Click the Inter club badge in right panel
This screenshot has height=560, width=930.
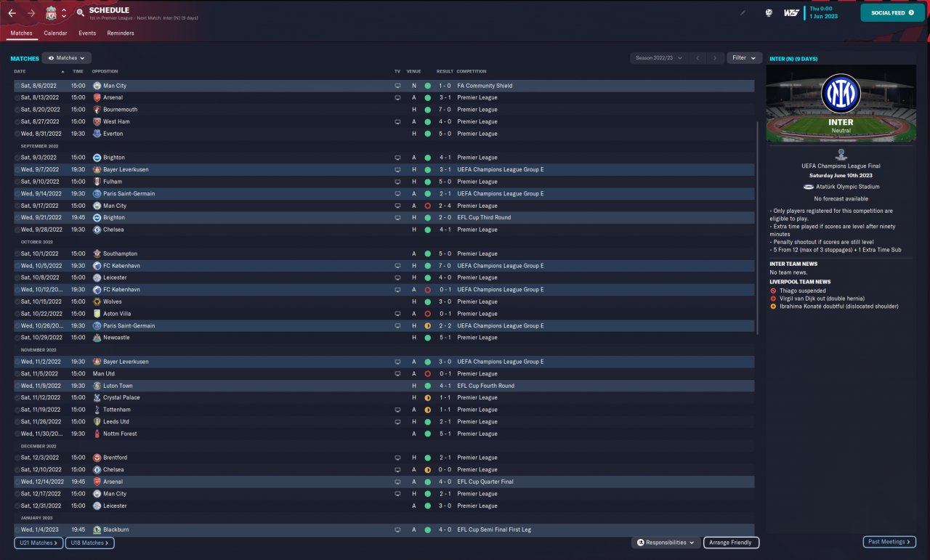[x=841, y=93]
